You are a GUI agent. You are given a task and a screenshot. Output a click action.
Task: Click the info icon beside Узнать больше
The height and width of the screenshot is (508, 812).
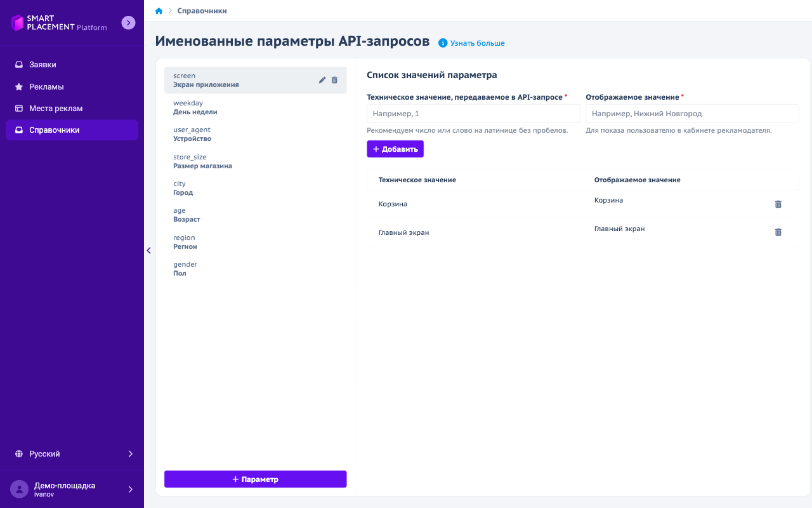(443, 43)
